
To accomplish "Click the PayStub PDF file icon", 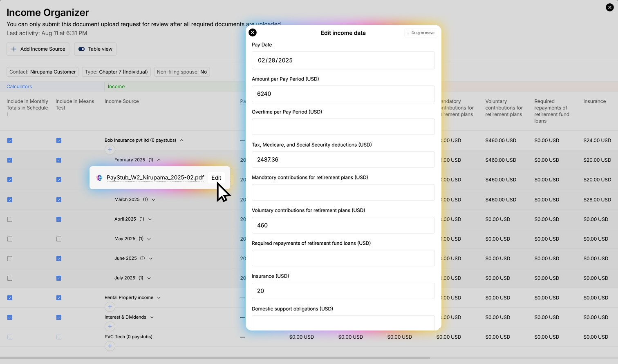I will point(99,178).
